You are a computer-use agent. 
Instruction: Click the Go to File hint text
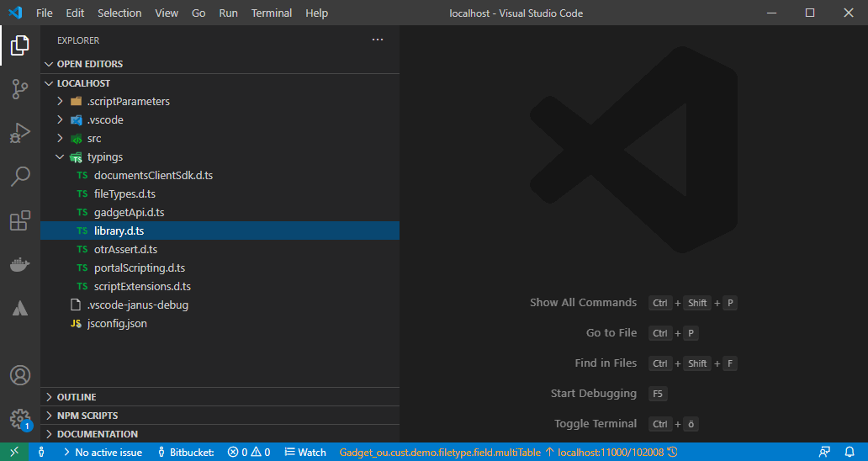[611, 333]
